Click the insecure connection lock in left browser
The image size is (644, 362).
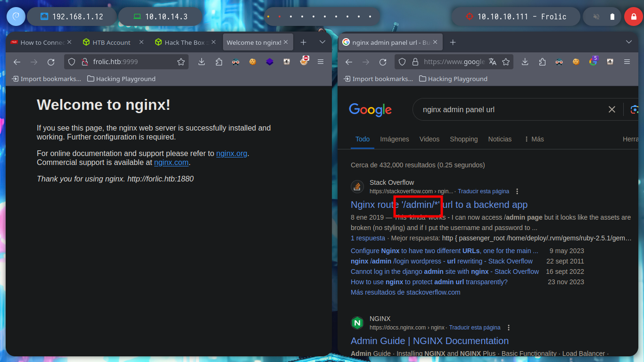(x=85, y=62)
